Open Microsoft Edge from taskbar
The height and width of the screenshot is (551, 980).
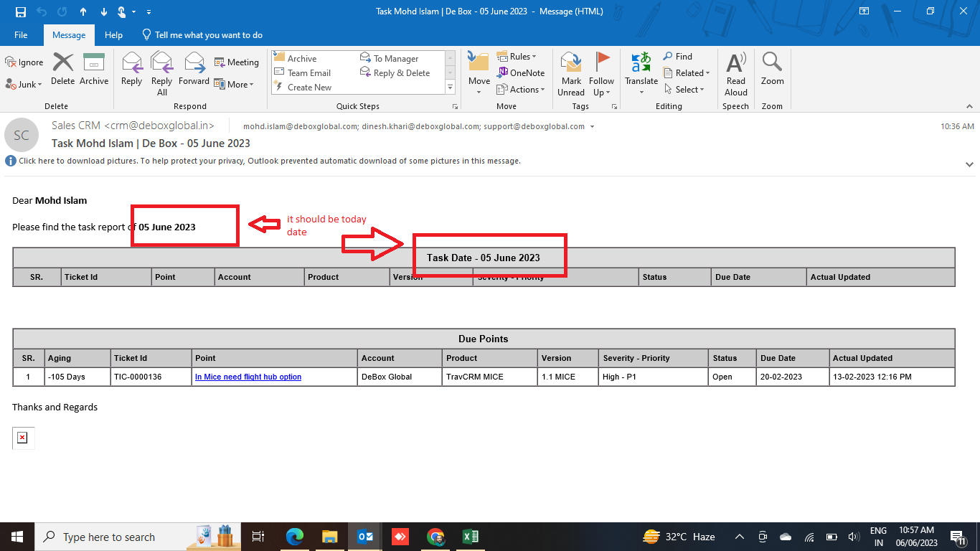click(295, 537)
